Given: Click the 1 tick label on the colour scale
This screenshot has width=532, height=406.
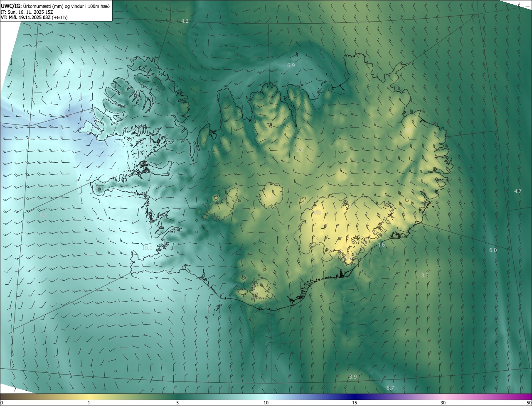Looking at the screenshot, I should click(x=89, y=403).
